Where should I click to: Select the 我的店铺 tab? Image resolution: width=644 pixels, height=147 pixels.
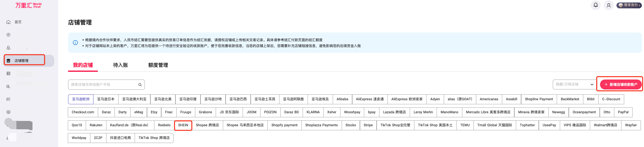83,65
